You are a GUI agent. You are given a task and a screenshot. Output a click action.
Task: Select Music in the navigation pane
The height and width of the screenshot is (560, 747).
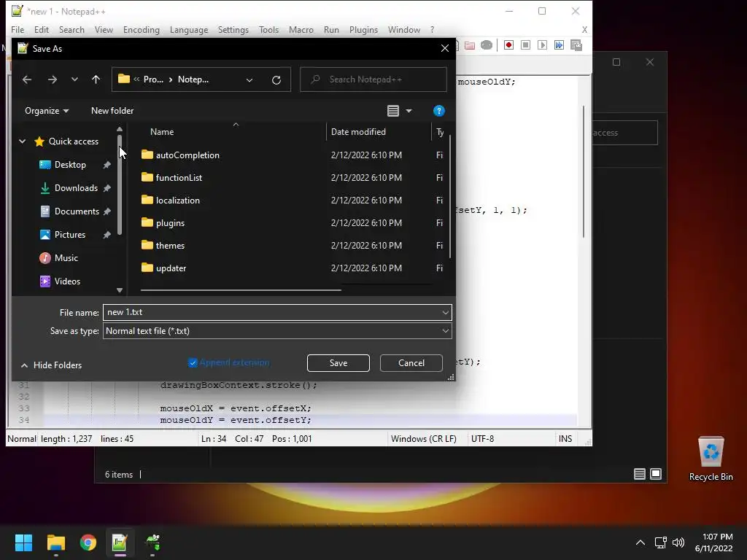click(66, 258)
